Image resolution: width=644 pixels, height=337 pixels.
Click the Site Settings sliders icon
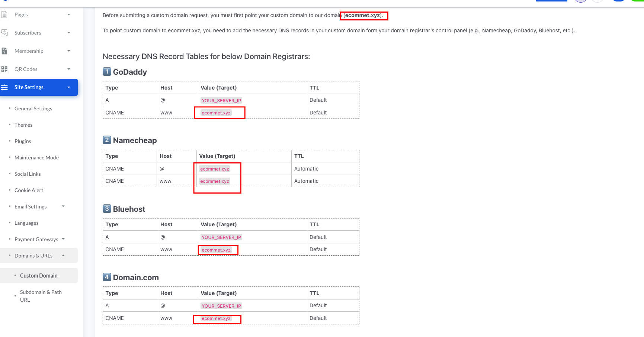click(4, 87)
